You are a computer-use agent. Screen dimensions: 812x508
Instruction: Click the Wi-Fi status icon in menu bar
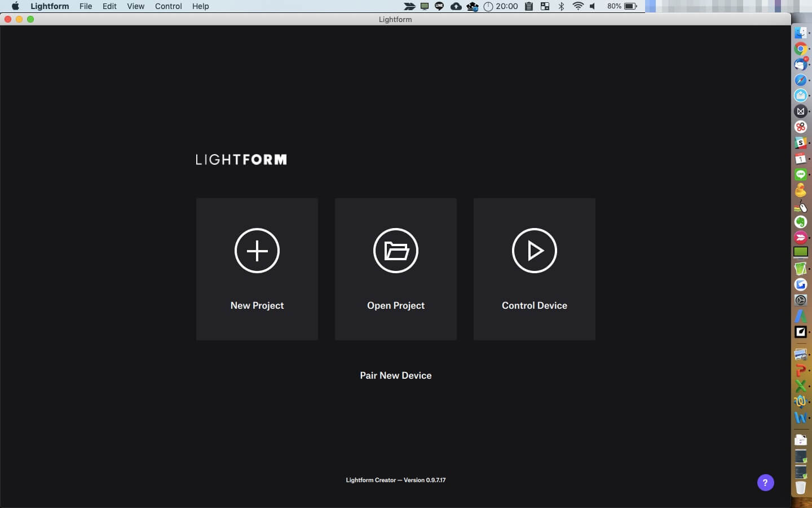(578, 6)
